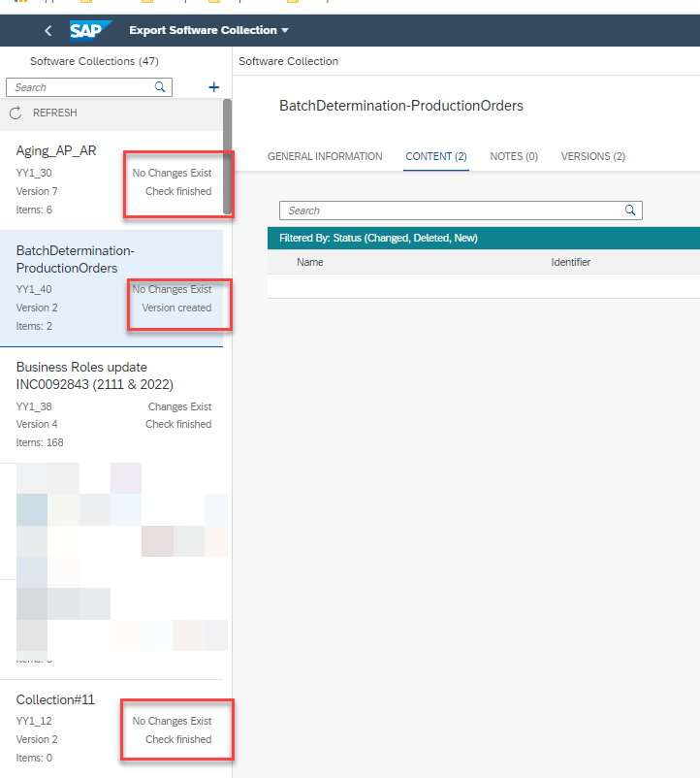Click the collections list scrollbar thumb
The width and height of the screenshot is (700, 778).
pos(228,157)
